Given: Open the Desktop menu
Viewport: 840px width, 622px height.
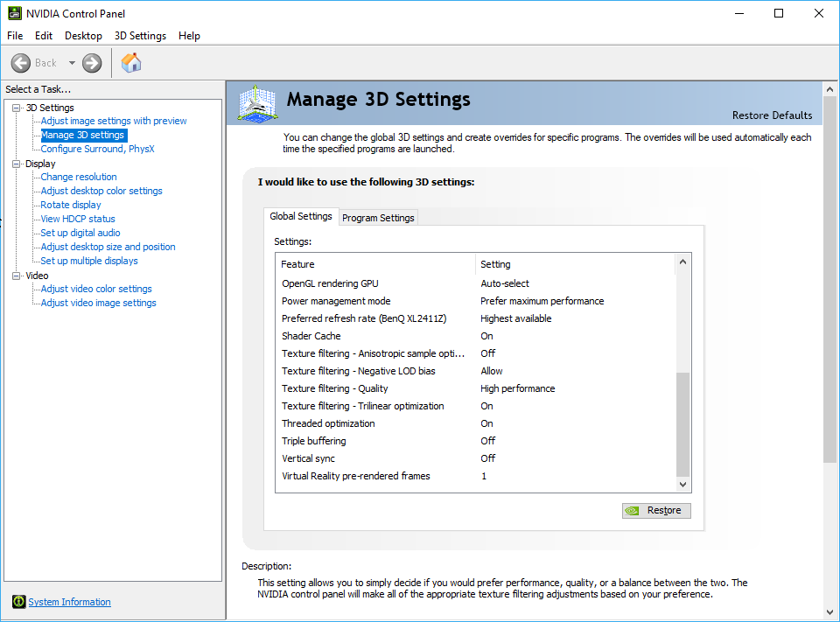Looking at the screenshot, I should [83, 36].
